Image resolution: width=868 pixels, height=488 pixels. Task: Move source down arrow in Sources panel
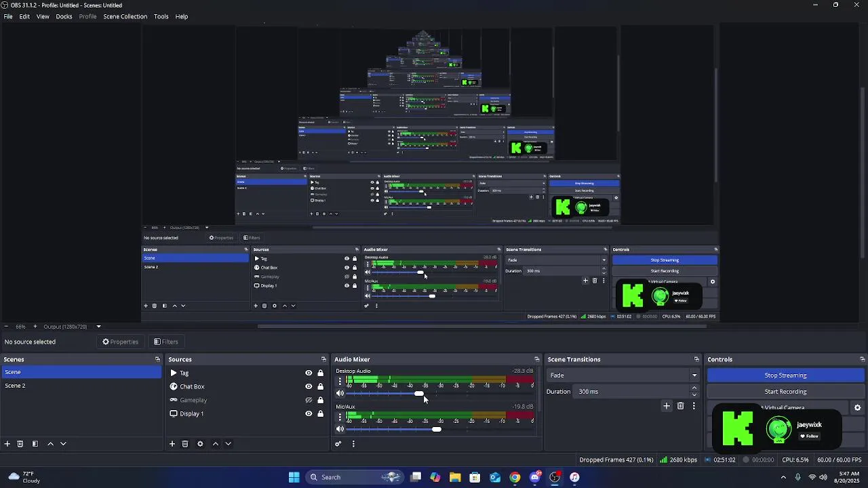pos(229,444)
